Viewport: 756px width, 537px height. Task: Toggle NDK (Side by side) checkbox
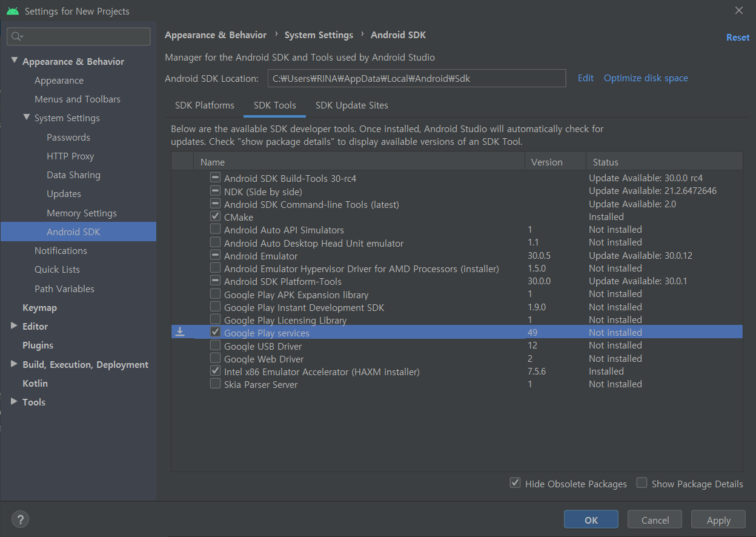pyautogui.click(x=215, y=190)
